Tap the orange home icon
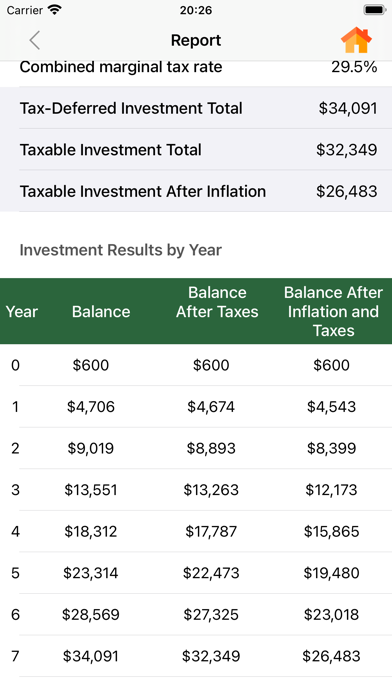This screenshot has width=392, height=696. pyautogui.click(x=356, y=40)
